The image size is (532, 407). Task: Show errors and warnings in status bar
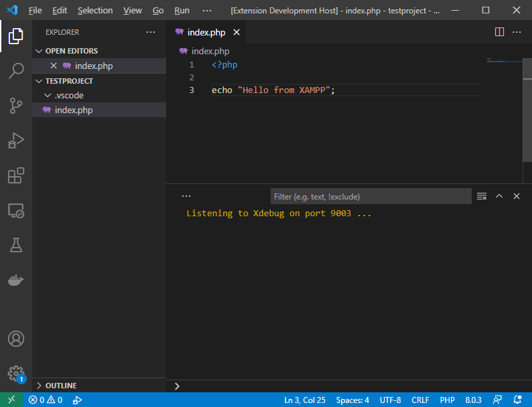coord(46,400)
